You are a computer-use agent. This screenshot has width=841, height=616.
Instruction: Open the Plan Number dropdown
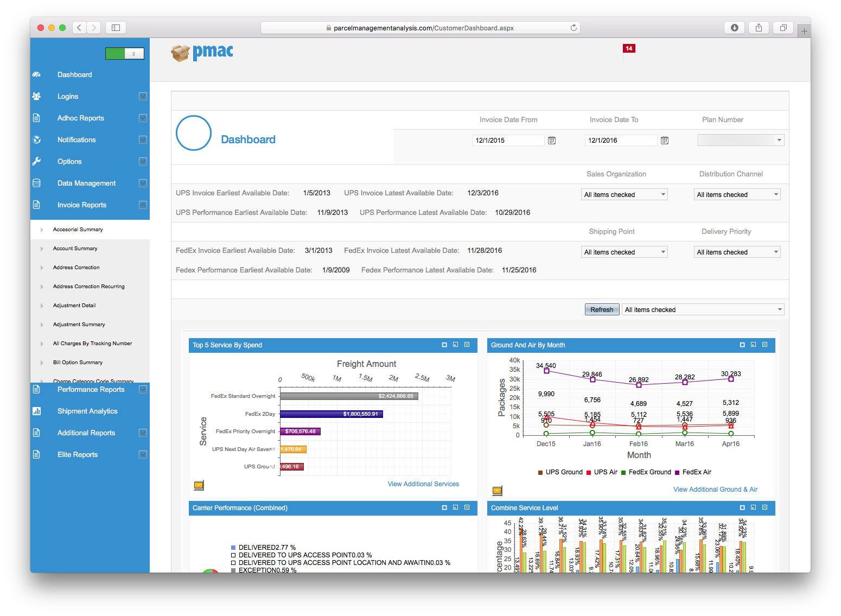pos(741,140)
